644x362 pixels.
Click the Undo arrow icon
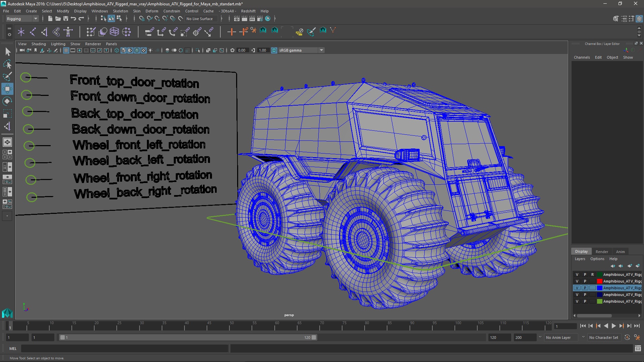point(73,19)
